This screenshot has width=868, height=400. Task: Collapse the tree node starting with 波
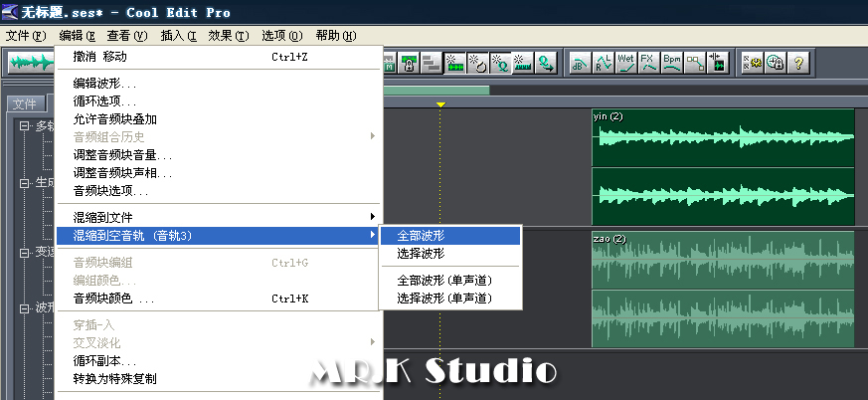[x=24, y=308]
